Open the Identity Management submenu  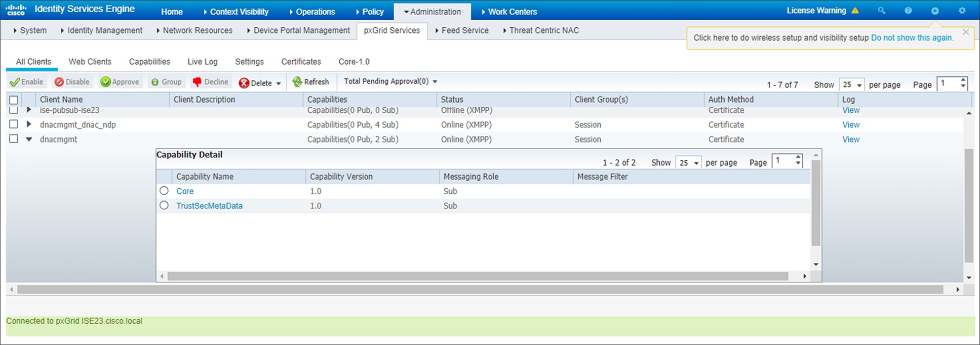102,30
